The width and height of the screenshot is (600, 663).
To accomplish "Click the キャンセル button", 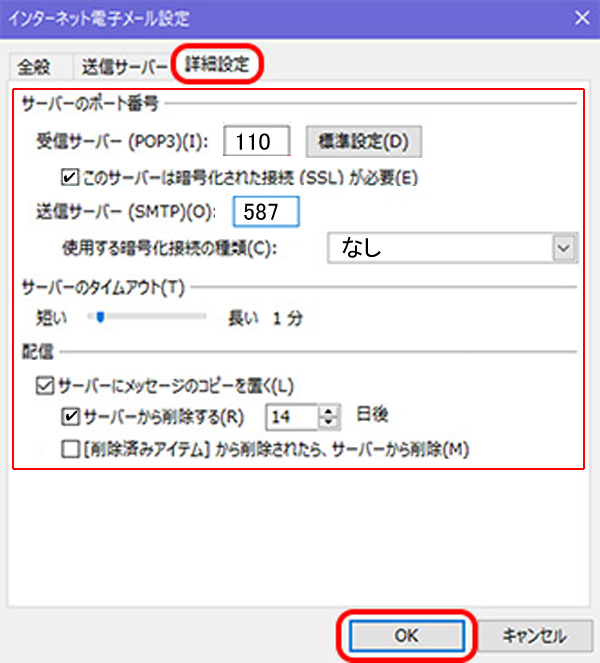I will pos(532,635).
